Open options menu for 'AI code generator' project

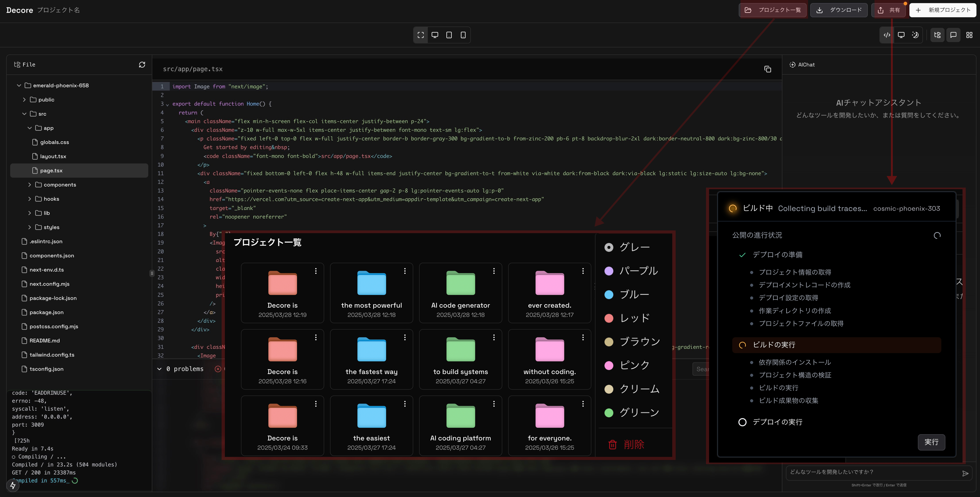(494, 271)
